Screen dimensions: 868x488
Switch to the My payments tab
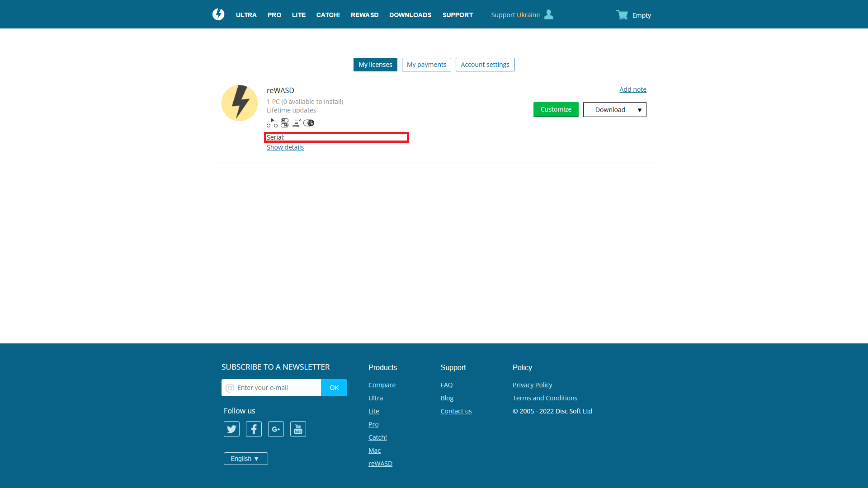click(426, 65)
